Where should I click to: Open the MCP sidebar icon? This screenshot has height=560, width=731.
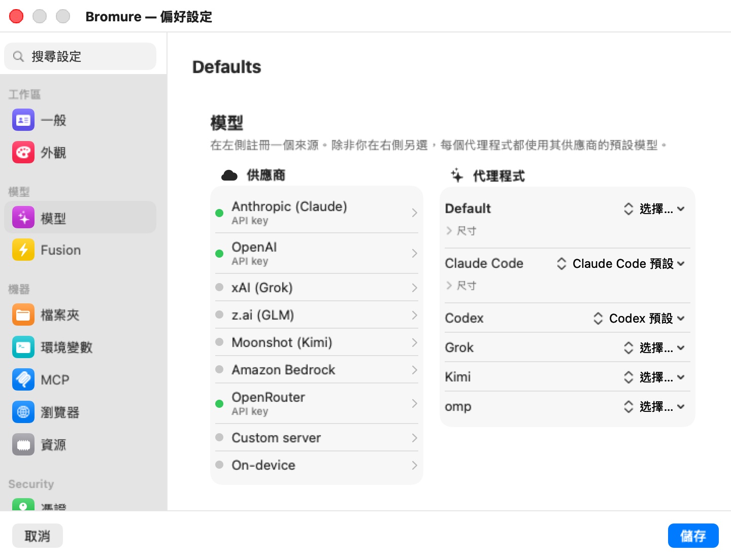pyautogui.click(x=23, y=380)
